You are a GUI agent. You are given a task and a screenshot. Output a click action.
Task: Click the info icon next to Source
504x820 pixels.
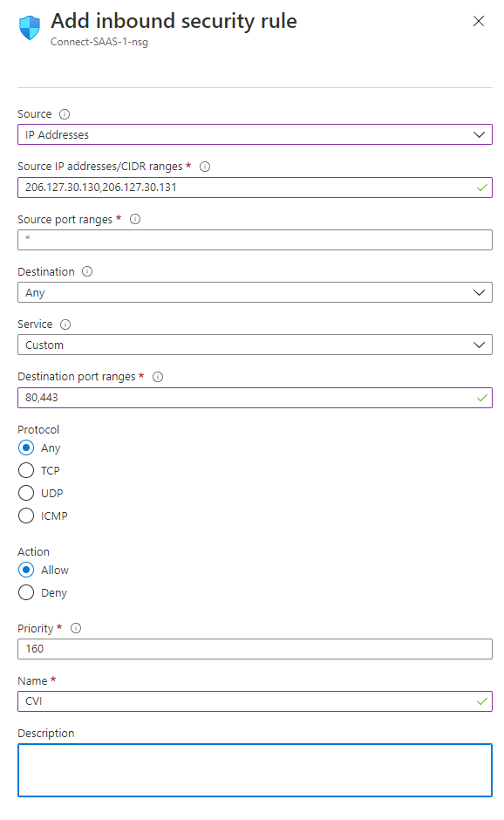pos(65,114)
